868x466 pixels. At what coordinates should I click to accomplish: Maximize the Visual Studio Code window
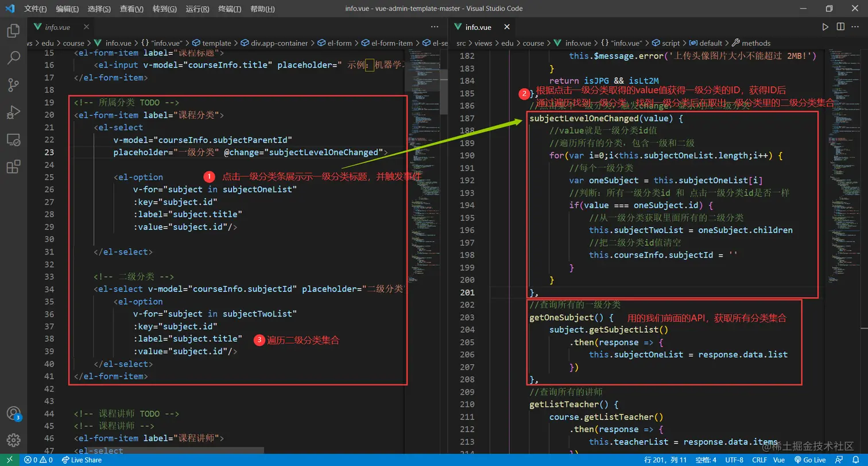tap(829, 9)
